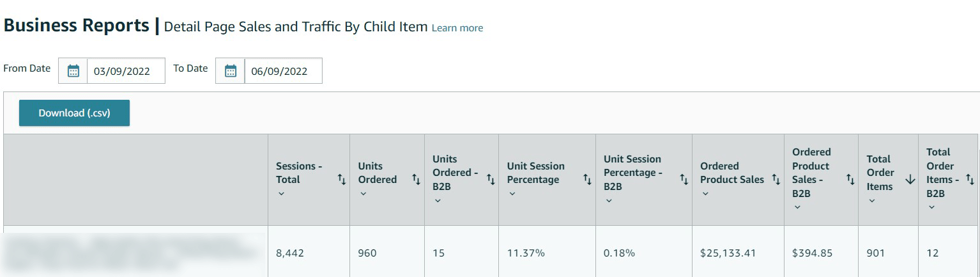980x277 pixels.
Task: Expand Unit Session Percentage - B2B chevron
Action: click(609, 200)
